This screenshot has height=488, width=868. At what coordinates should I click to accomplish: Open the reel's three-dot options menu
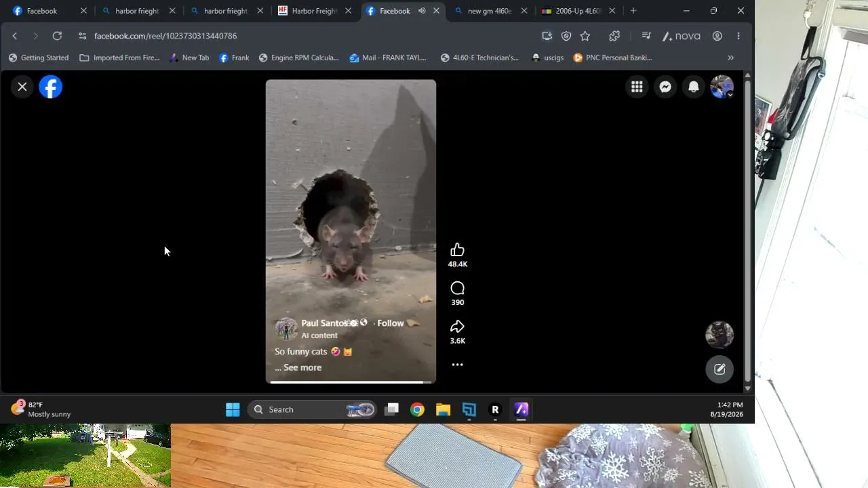[x=457, y=365]
